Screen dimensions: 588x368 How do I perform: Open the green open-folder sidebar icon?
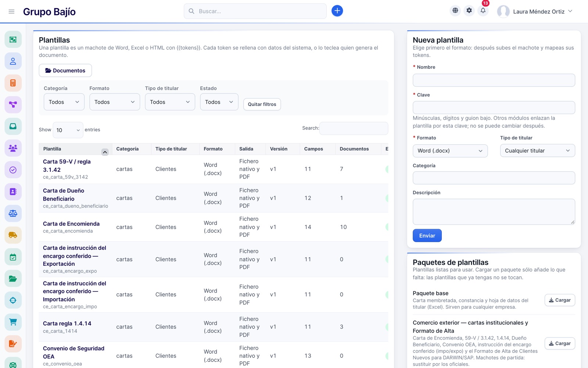(x=13, y=279)
